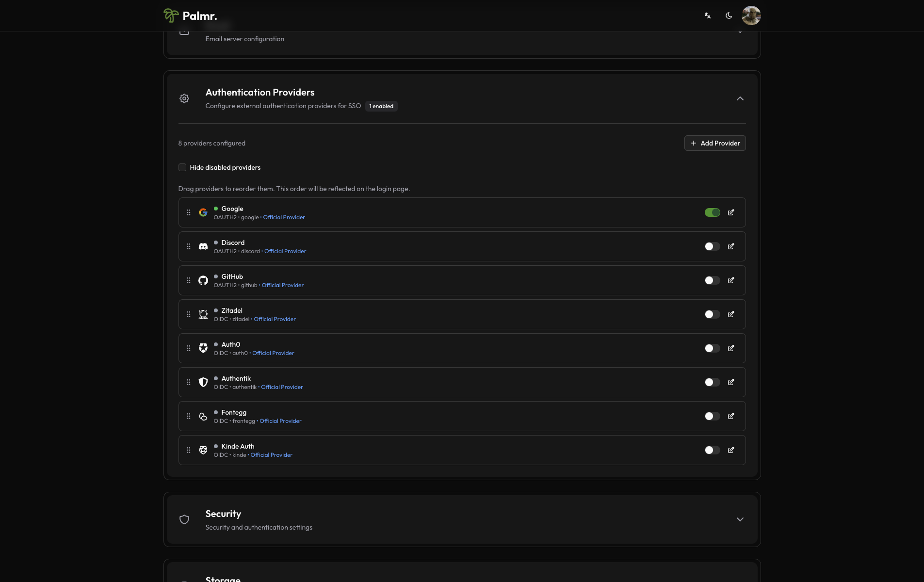The height and width of the screenshot is (582, 924).
Task: Grab the Zitadel row drag handle
Action: click(189, 314)
